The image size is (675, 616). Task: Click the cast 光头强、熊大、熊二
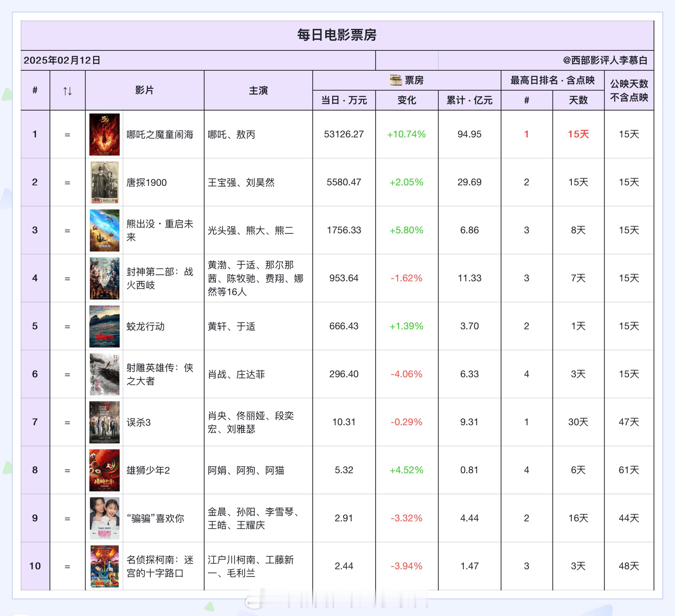(x=251, y=230)
